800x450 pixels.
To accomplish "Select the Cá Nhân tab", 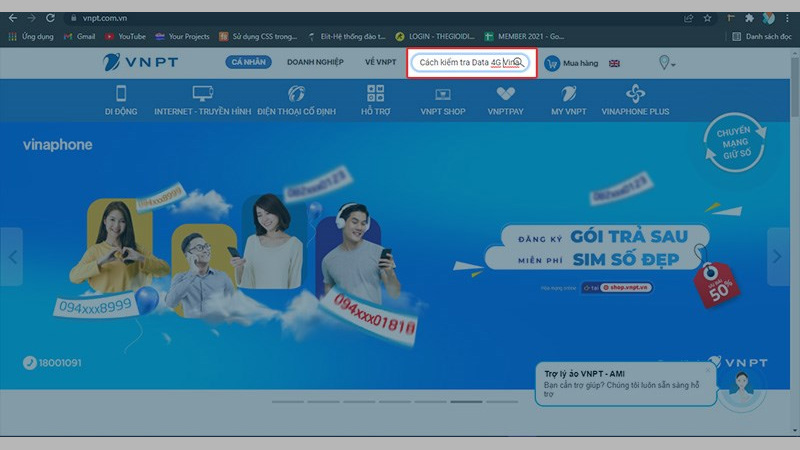I will 248,62.
